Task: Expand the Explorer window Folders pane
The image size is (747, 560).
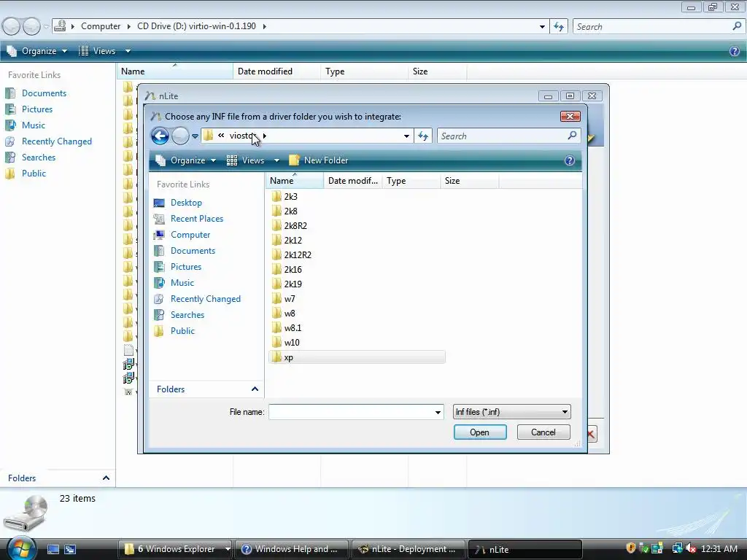Action: pos(106,478)
